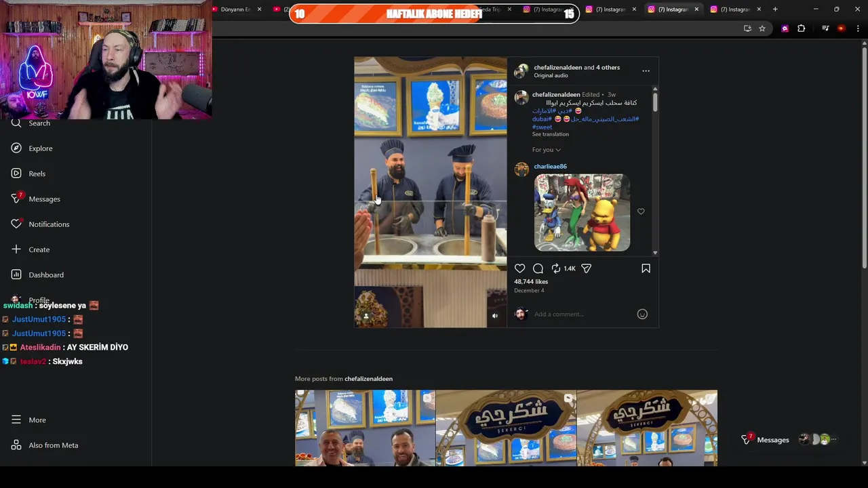This screenshot has width=868, height=488.
Task: Open the More hamburger menu
Action: click(16, 420)
